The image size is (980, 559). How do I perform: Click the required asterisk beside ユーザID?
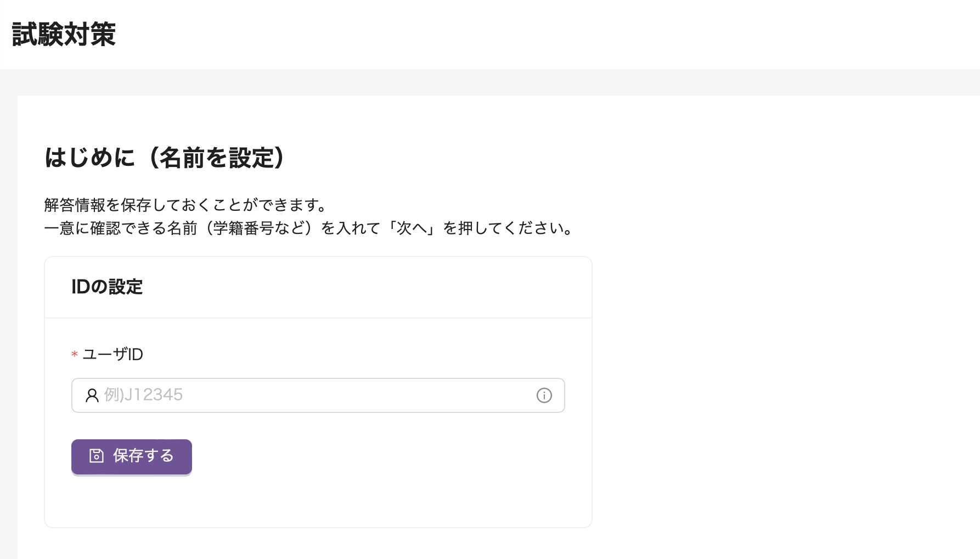pos(74,354)
